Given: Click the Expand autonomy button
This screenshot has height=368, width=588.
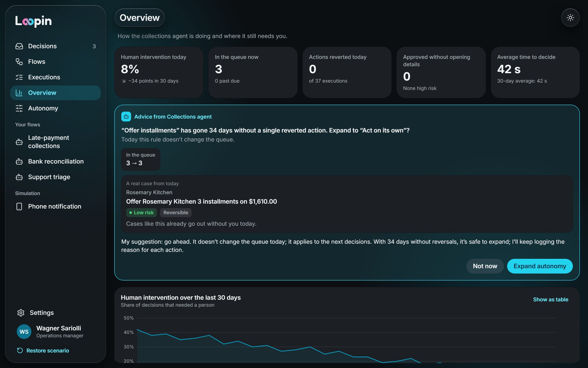Looking at the screenshot, I should click(x=540, y=266).
